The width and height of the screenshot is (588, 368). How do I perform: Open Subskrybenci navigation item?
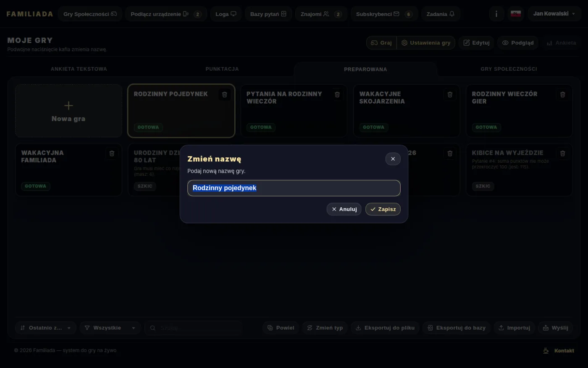pyautogui.click(x=384, y=14)
